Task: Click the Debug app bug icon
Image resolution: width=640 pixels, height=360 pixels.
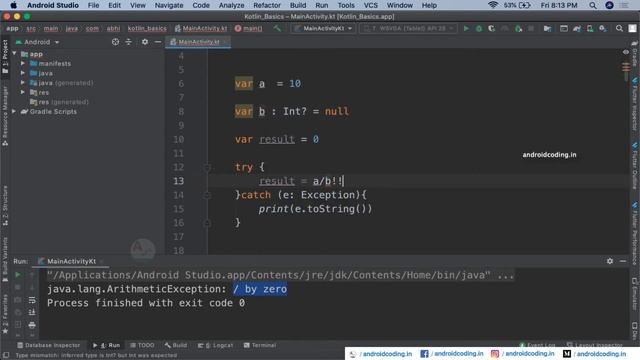Action: [479, 29]
